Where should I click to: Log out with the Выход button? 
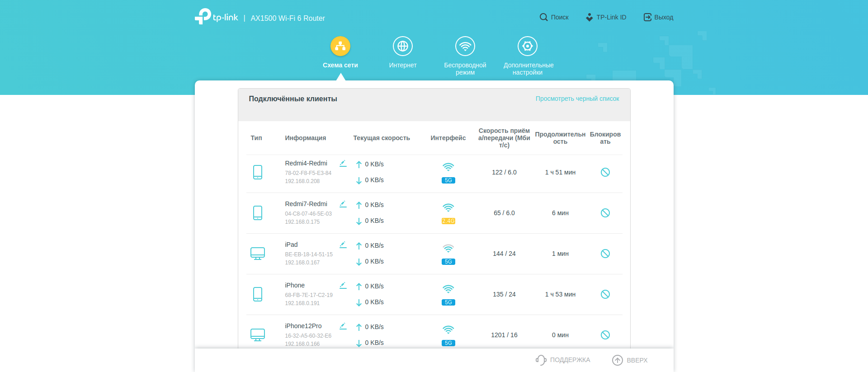pos(658,17)
